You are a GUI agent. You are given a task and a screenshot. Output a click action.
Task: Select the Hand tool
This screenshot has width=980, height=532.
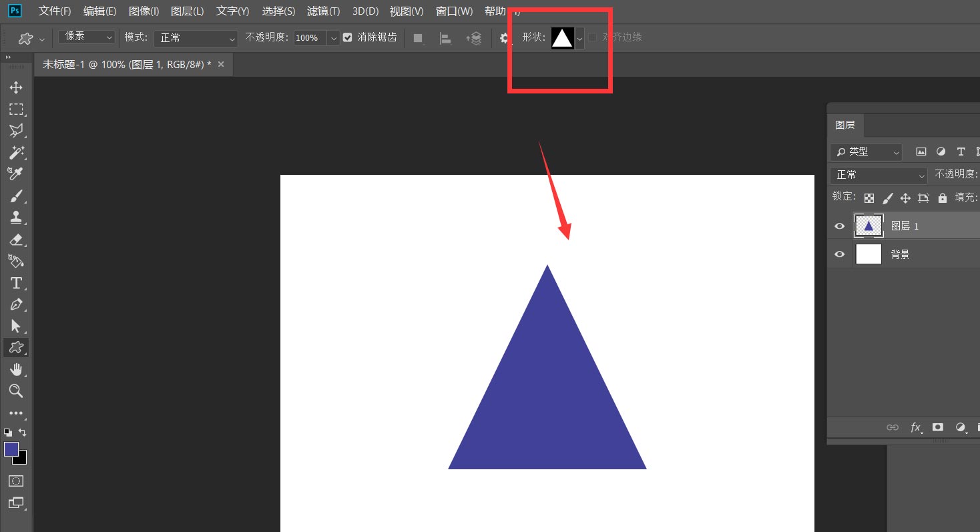click(x=16, y=369)
